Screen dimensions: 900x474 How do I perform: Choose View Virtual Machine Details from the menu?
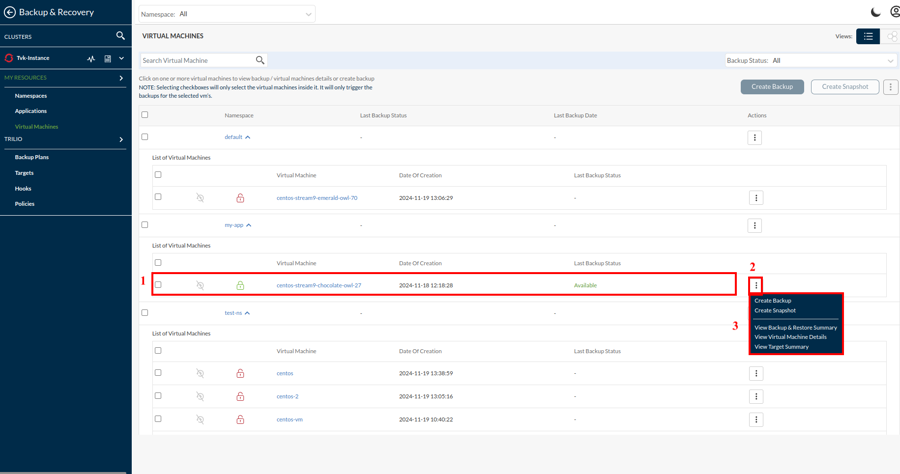[790, 337]
